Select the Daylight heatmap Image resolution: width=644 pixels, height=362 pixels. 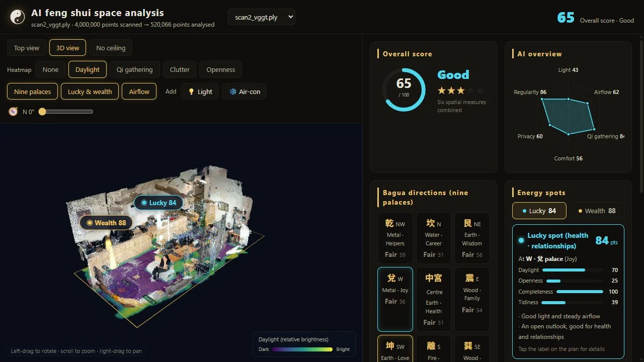coord(88,70)
